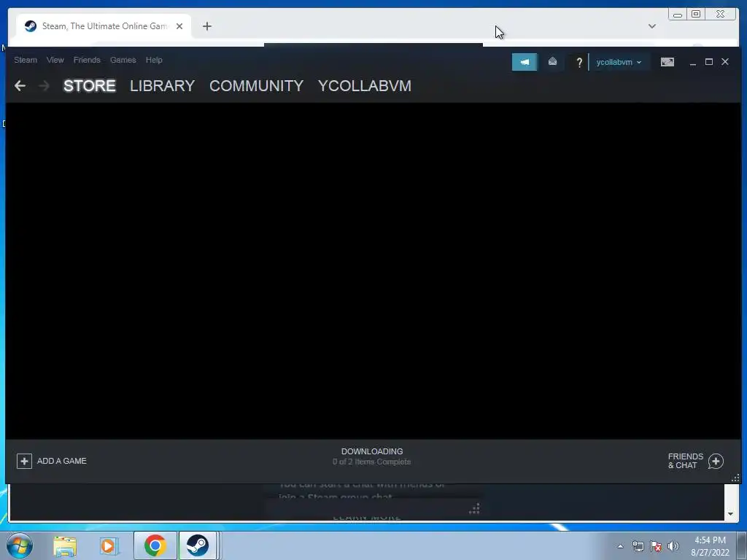
Task: Launch Windows Media Player from taskbar
Action: pyautogui.click(x=109, y=546)
